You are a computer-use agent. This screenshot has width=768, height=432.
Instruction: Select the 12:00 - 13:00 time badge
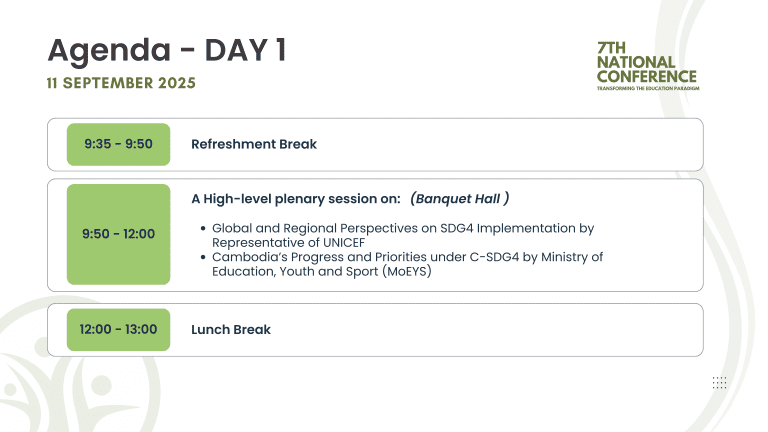(119, 330)
